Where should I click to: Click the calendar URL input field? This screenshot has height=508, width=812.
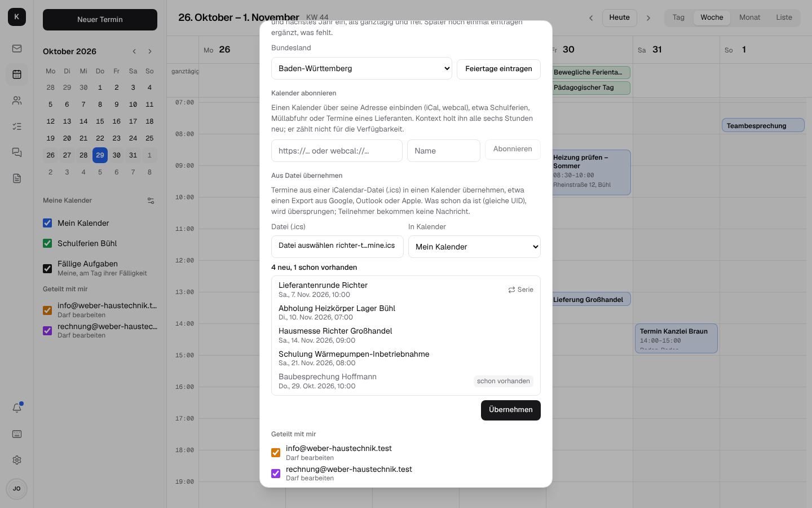coord(337,151)
